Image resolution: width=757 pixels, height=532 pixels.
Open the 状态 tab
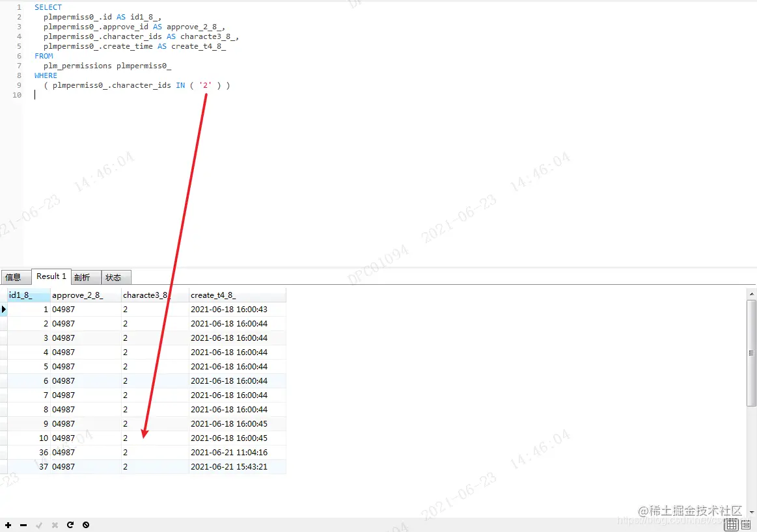point(116,277)
